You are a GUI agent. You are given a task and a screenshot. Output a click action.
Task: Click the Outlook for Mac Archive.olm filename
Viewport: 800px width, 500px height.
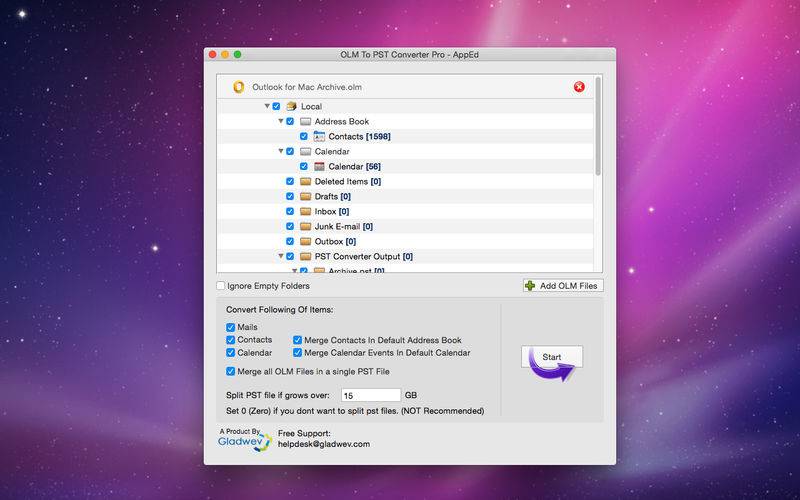pyautogui.click(x=307, y=87)
